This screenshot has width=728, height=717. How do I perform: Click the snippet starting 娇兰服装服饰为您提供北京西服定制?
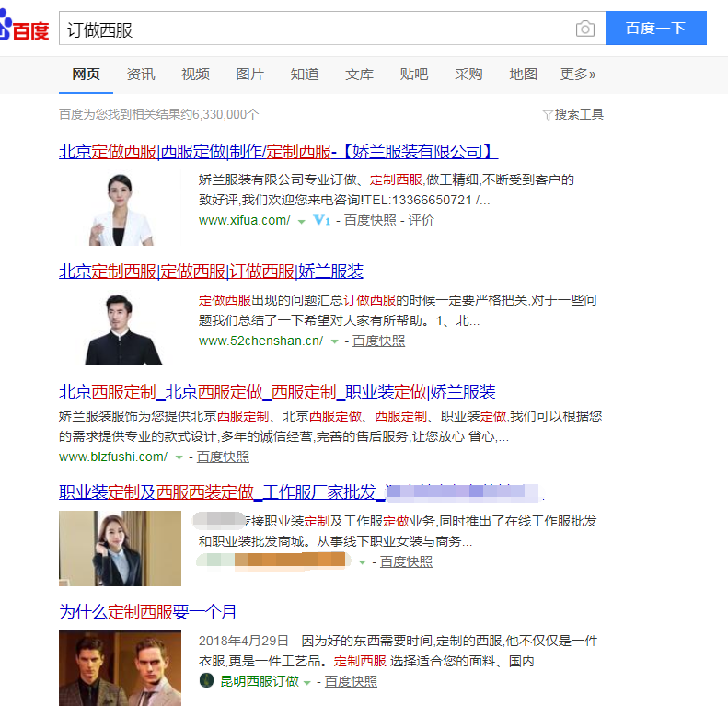[x=330, y=426]
